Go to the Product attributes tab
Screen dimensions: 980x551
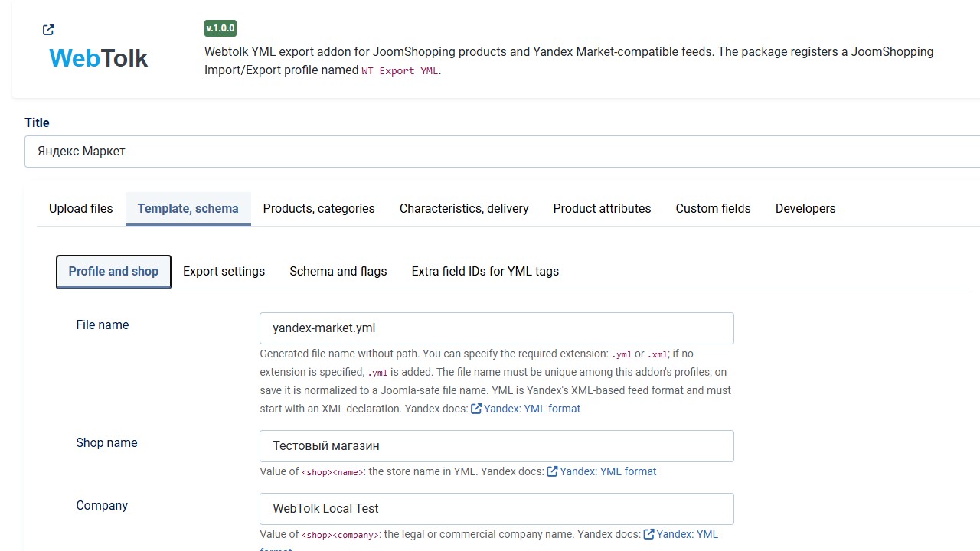[603, 208]
